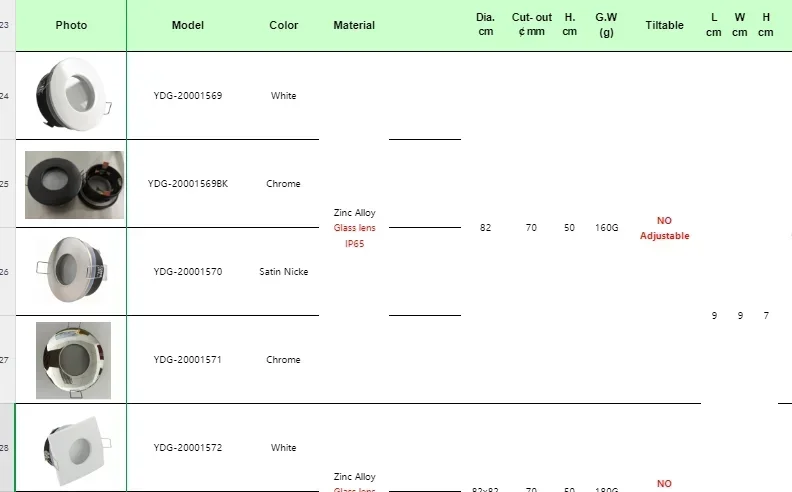
Task: Select the YDG-20001570 model cell
Action: tap(187, 271)
